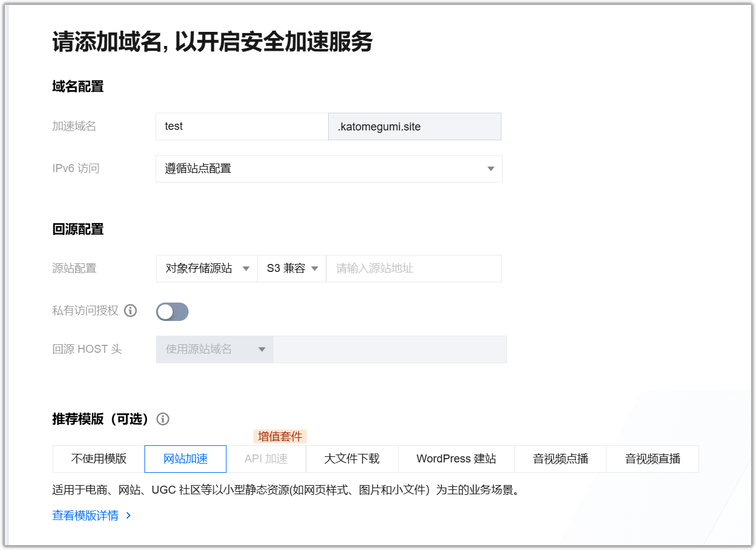Select the 网站加速 template
Screen dimensions: 756x550
click(185, 459)
